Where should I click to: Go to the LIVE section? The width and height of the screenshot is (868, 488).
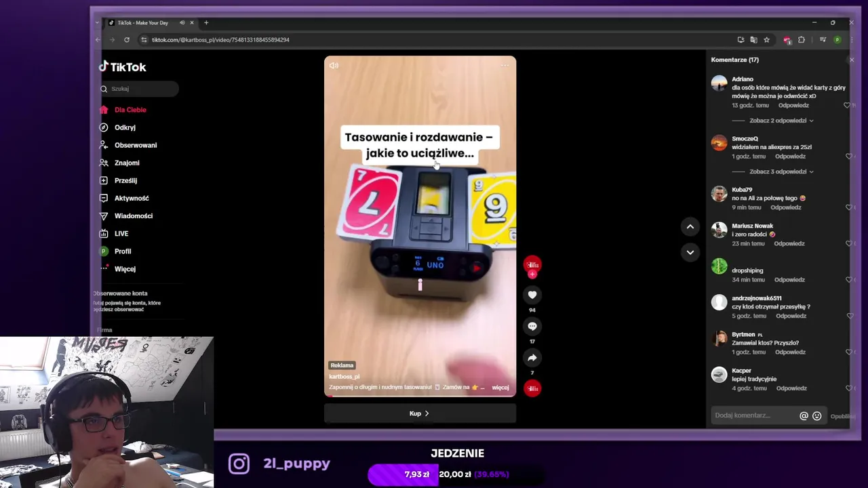tap(121, 233)
